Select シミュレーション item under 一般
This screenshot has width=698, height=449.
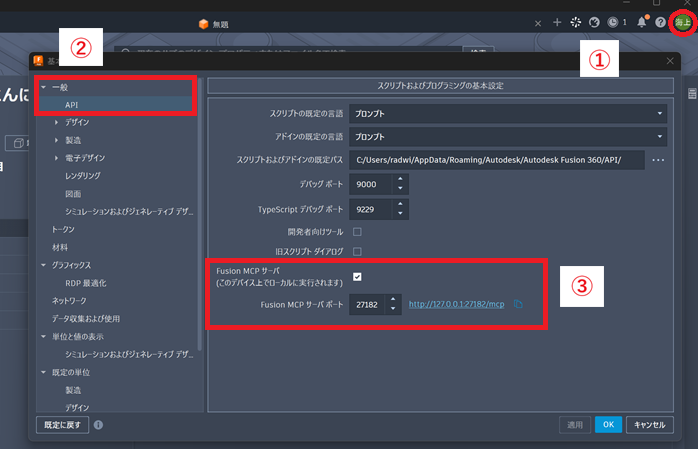129,211
